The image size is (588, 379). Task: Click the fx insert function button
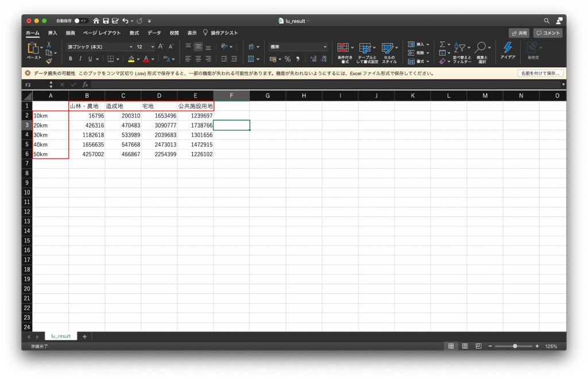click(x=85, y=85)
